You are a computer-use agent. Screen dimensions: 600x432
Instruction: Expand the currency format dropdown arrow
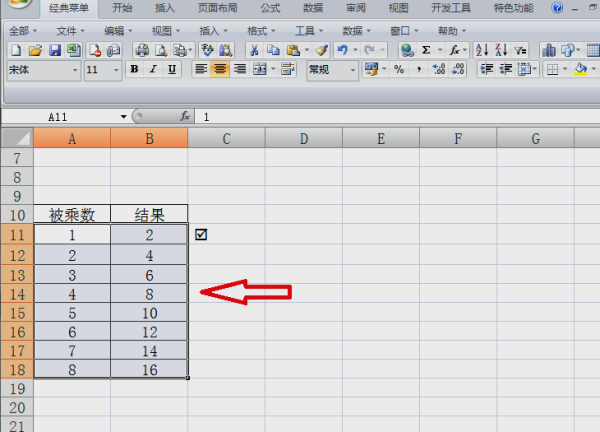[384, 69]
